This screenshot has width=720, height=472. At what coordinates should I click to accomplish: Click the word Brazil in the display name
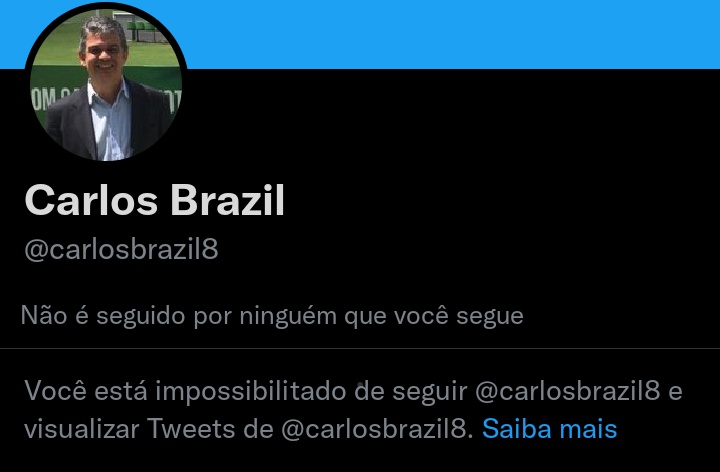[228, 200]
